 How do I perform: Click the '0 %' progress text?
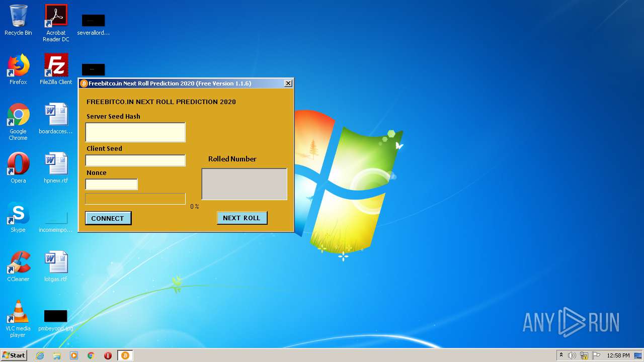(x=194, y=207)
